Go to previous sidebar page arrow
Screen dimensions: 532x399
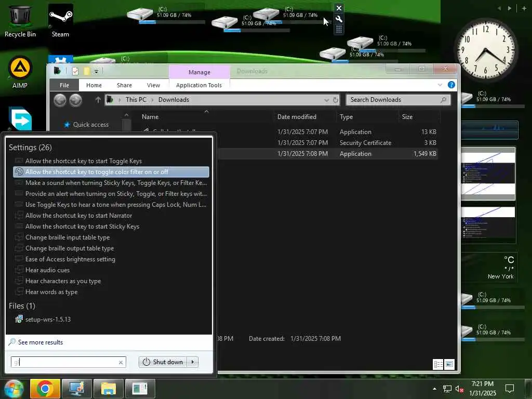click(499, 8)
